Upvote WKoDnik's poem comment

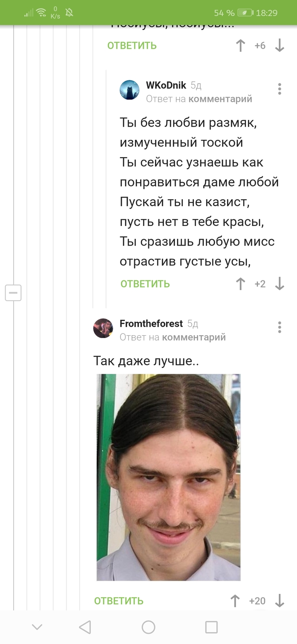(241, 284)
